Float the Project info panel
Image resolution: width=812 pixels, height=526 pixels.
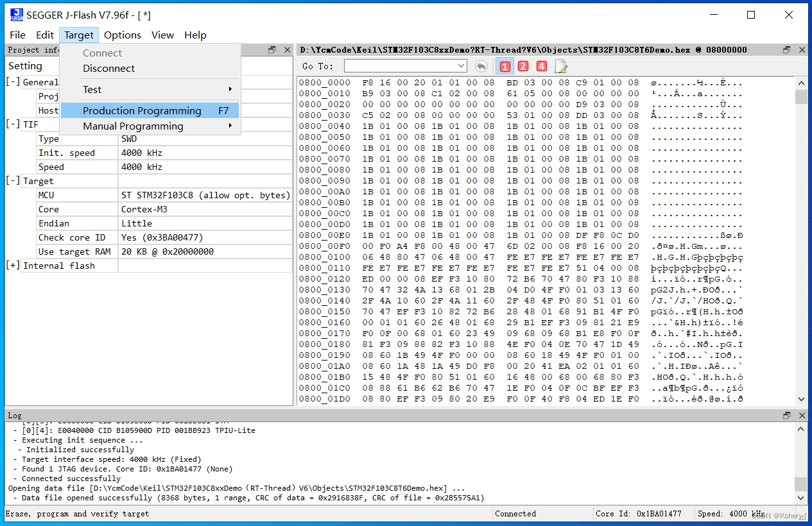[272, 50]
